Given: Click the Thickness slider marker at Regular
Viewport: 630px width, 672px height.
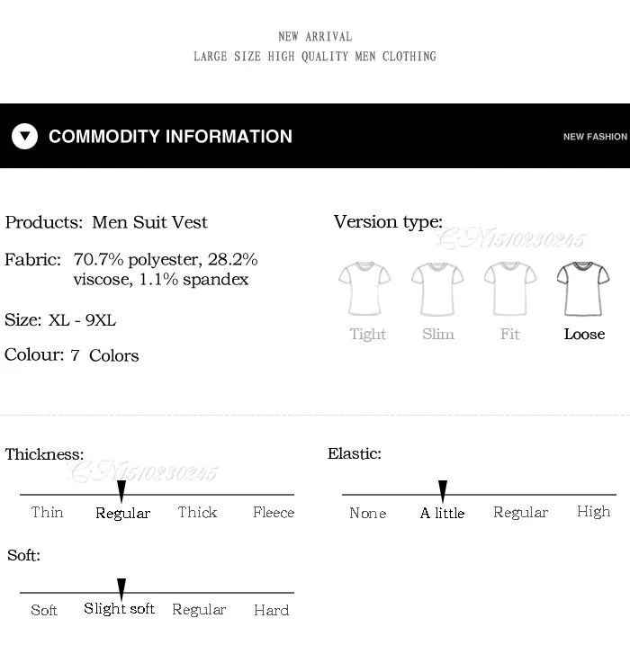Looking at the screenshot, I should coord(121,491).
